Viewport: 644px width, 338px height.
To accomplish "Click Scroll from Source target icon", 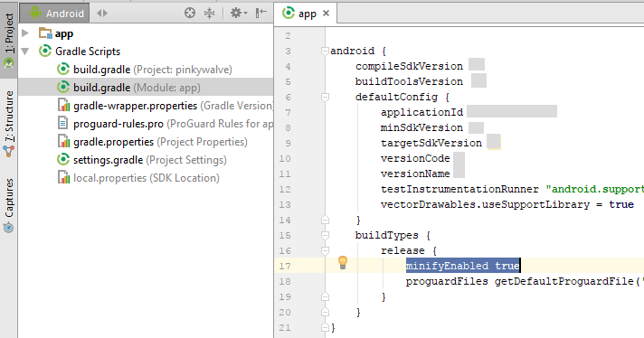I will [x=190, y=14].
